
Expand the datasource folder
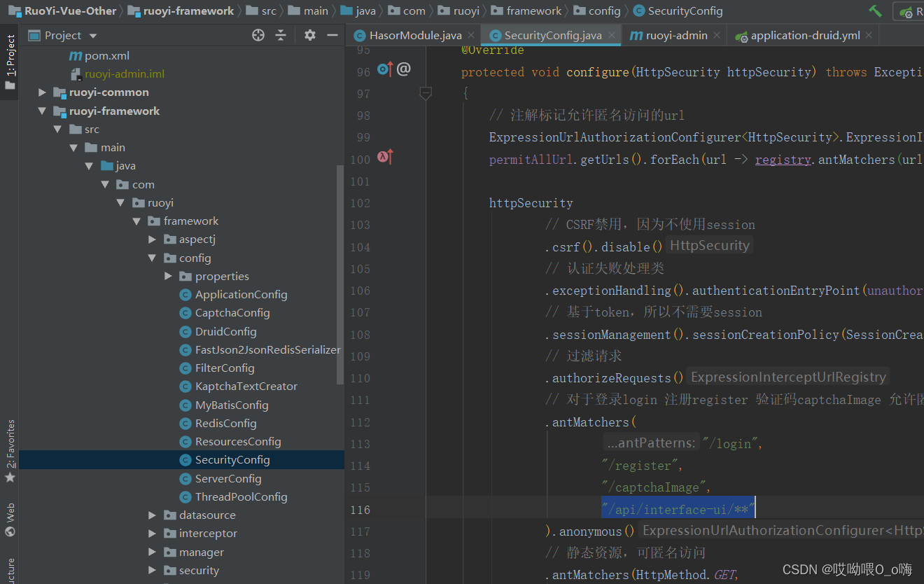pyautogui.click(x=153, y=515)
